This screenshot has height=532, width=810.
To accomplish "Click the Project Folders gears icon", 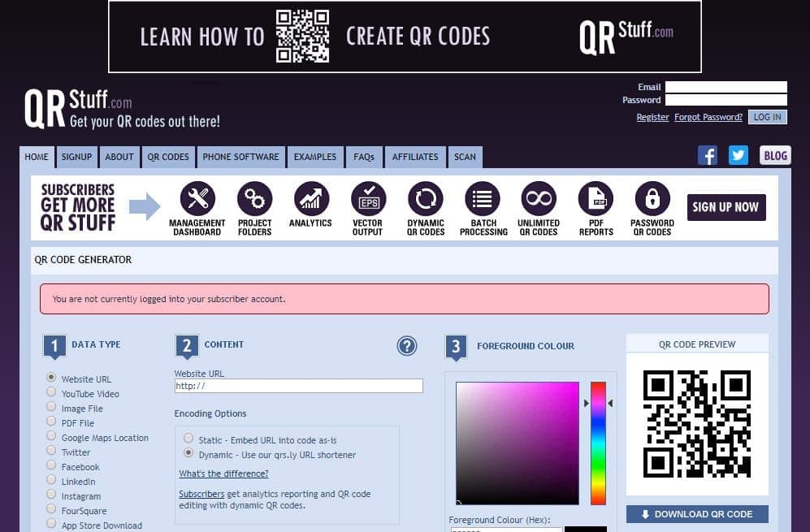I will tap(254, 199).
